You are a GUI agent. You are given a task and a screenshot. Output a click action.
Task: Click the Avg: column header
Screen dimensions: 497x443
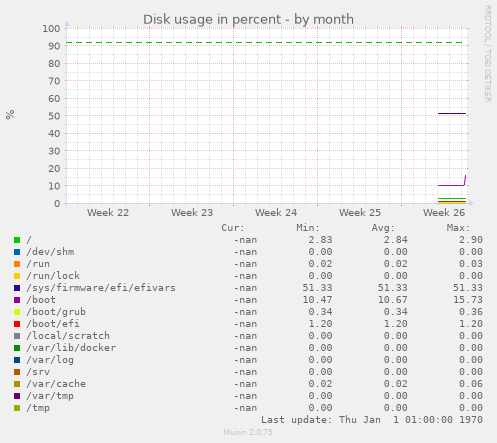pos(383,228)
